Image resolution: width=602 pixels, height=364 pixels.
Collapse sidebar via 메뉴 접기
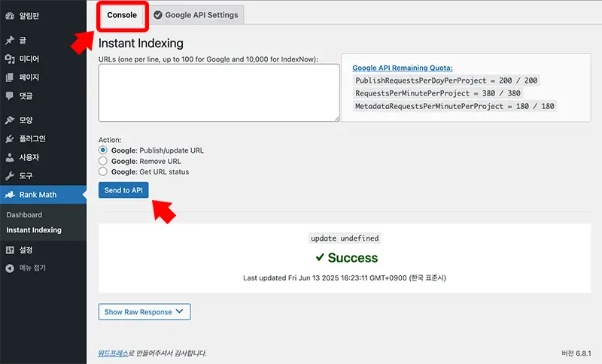pyautogui.click(x=44, y=268)
